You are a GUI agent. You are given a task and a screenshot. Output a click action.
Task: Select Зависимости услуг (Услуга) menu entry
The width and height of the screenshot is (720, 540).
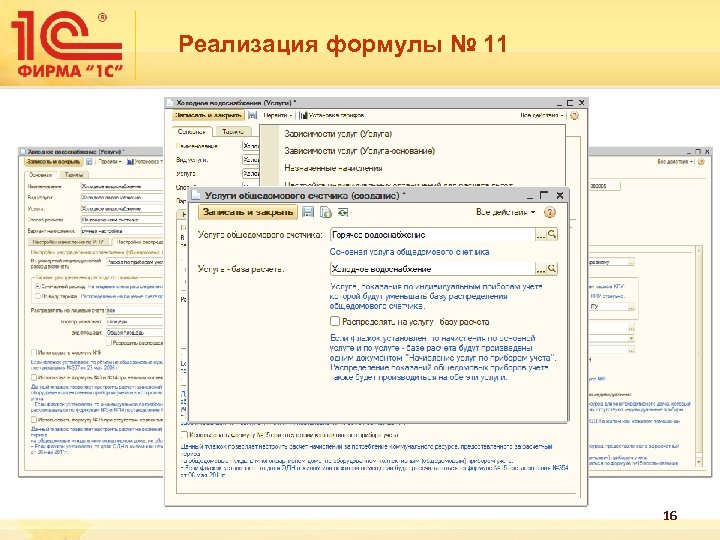(338, 134)
